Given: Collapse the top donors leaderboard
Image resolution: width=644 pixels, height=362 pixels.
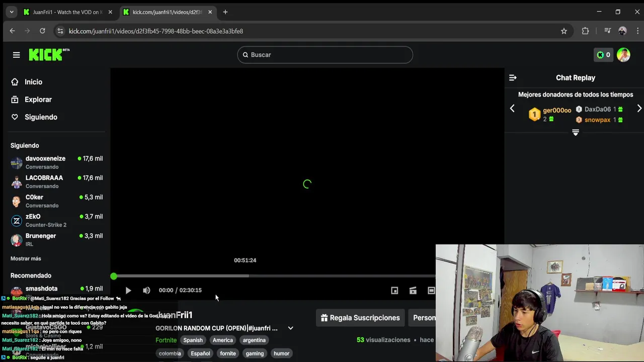Looking at the screenshot, I should tap(576, 132).
